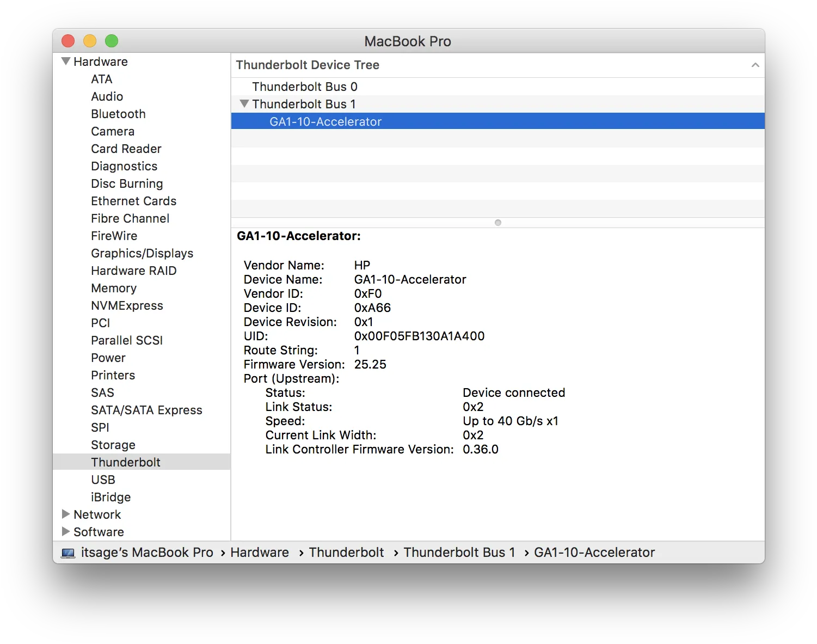The image size is (817, 644).
Task: Click the speed value Up to 40 Gb/s x1
Action: click(x=511, y=421)
